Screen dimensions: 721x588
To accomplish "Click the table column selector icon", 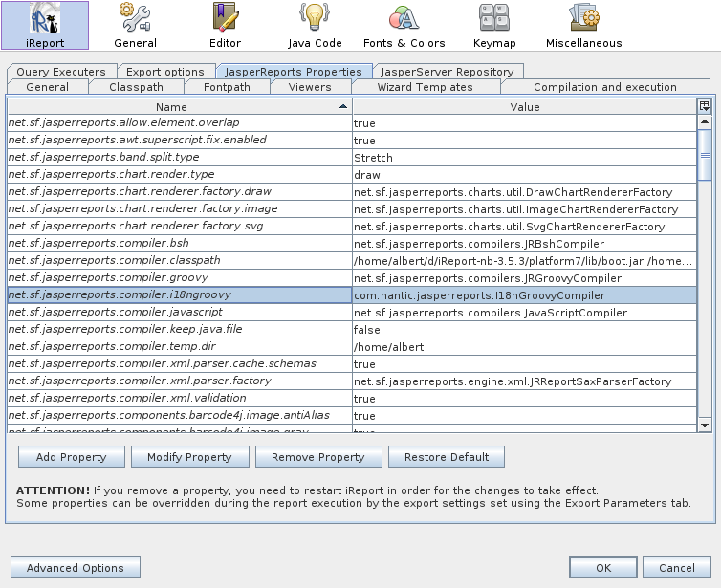I will (x=705, y=106).
